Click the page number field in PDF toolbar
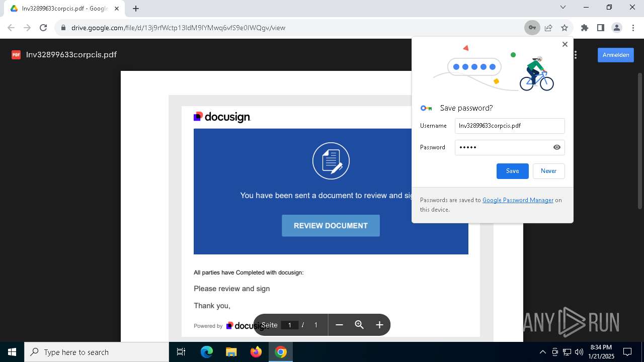The height and width of the screenshot is (362, 644). pos(289,325)
